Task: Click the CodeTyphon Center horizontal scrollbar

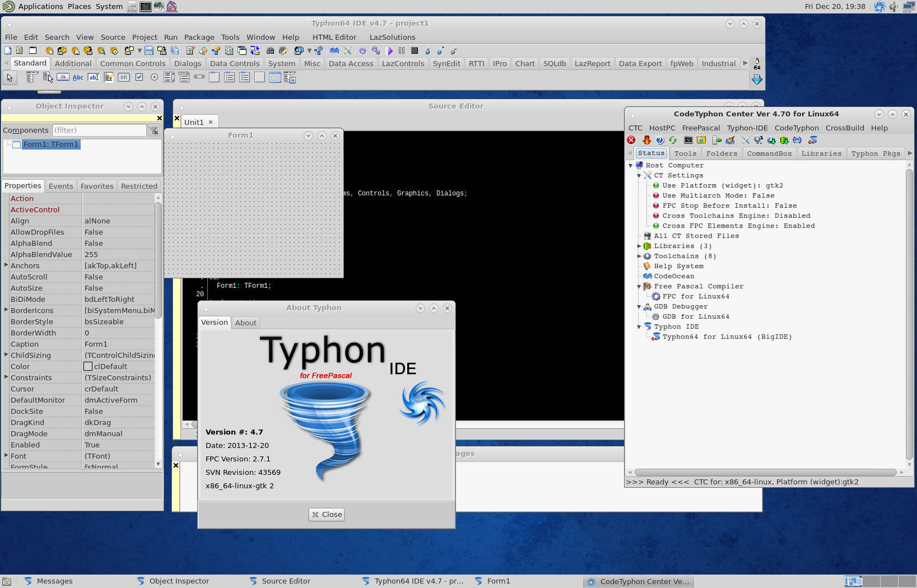Action: tap(766, 472)
